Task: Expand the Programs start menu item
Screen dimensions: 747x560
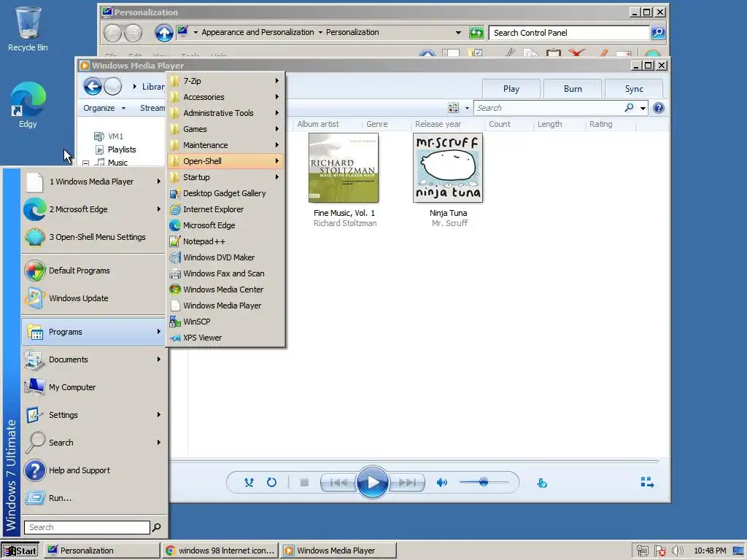Action: coord(93,332)
